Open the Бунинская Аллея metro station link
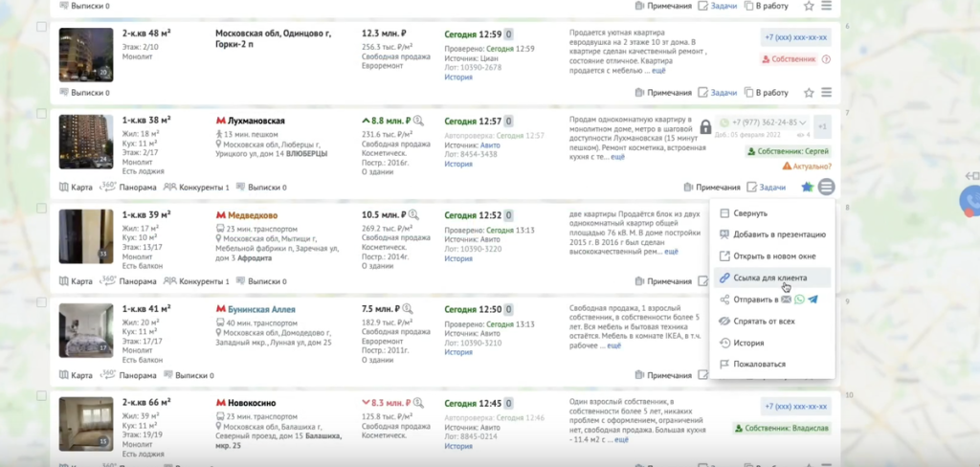Viewport: 980px width, 467px height. pyautogui.click(x=261, y=309)
